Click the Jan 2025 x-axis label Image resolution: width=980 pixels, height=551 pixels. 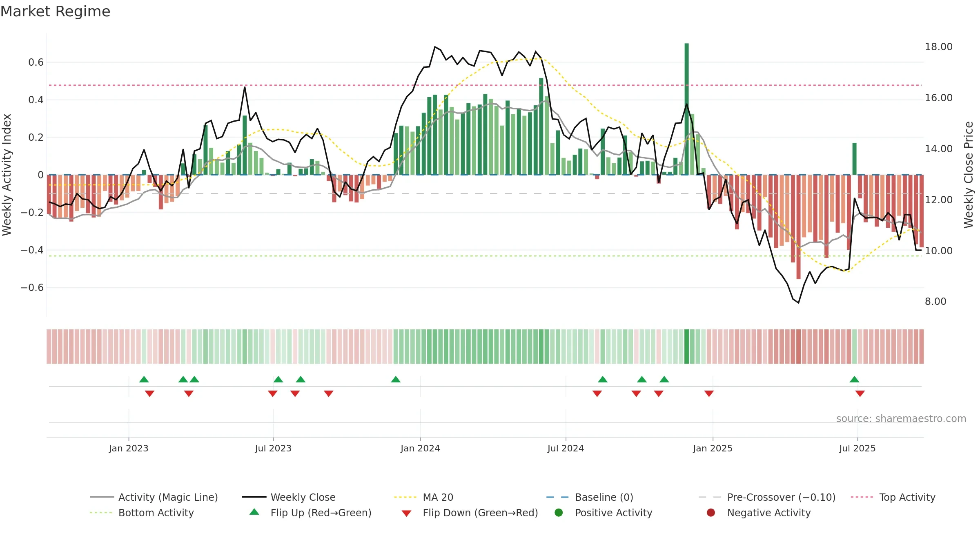[713, 448]
